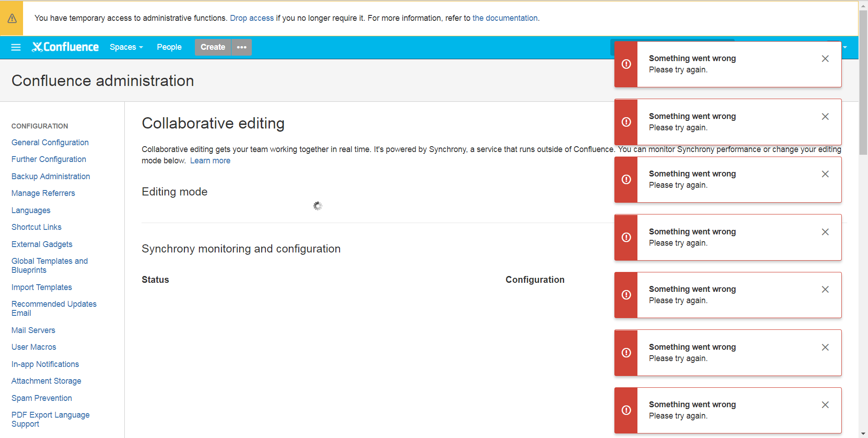Image resolution: width=868 pixels, height=438 pixels.
Task: Click the Editing mode heading
Action: (175, 192)
